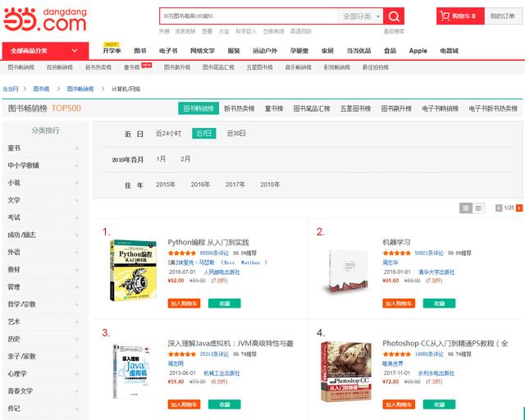Viewport: 525px width, 420px height.
Task: Open 全部商品分类 dropdown menu
Action: [x=46, y=51]
